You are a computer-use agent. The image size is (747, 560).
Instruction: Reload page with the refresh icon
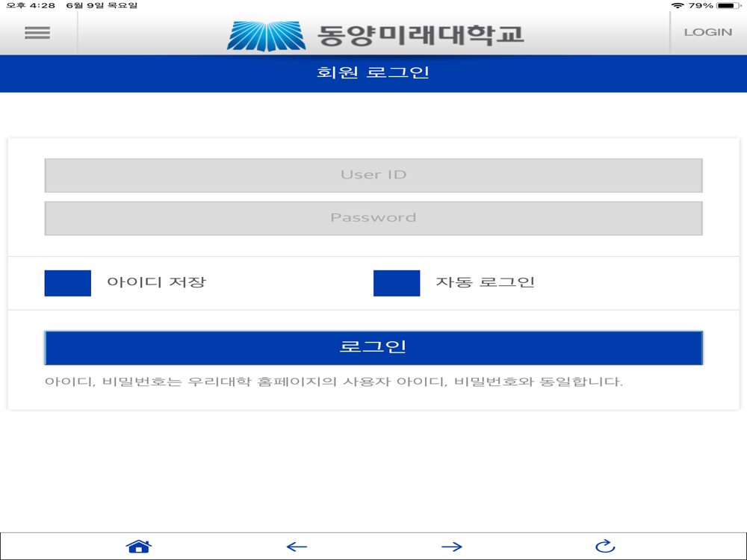click(x=605, y=546)
